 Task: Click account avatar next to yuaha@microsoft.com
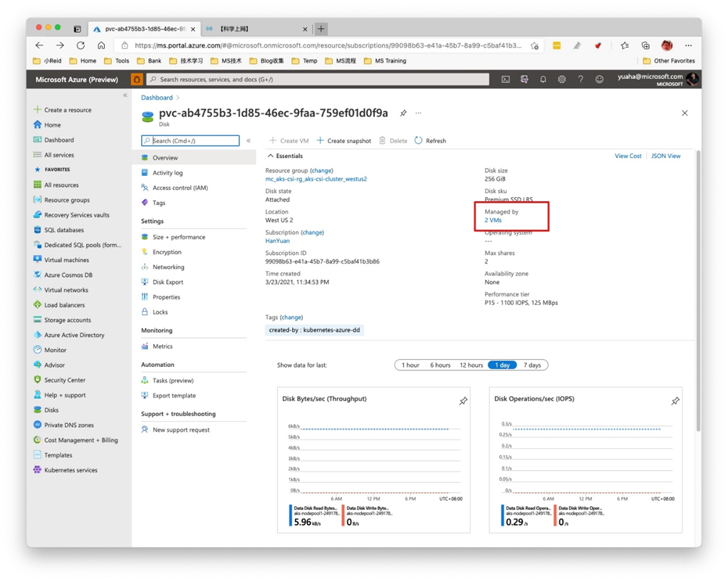point(692,79)
